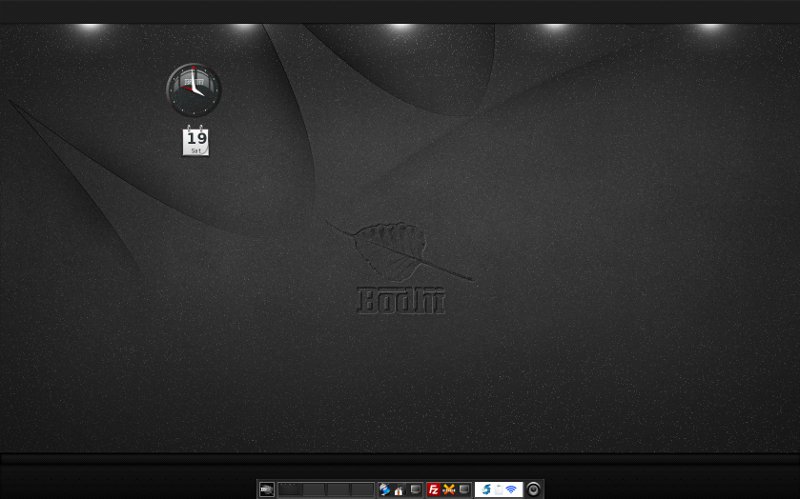800x499 pixels.
Task: Launch the terminal monitor icon beside home icon
Action: pos(416,489)
